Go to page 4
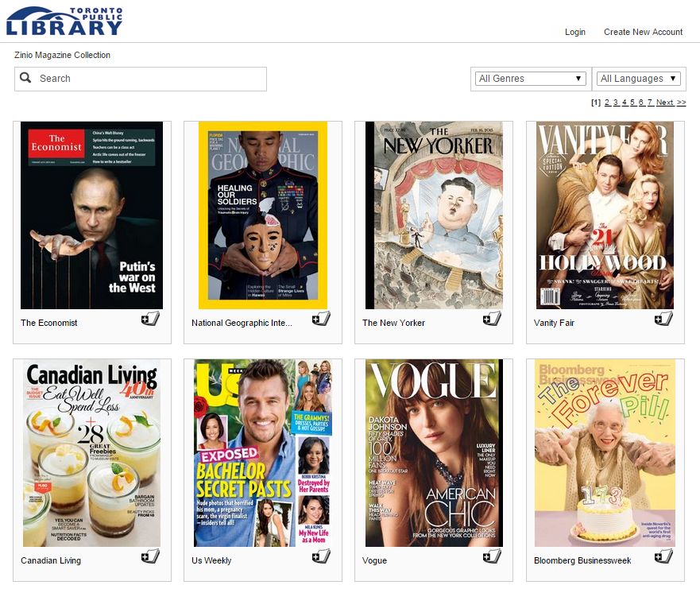Screen dimensions: 700x589 [x=624, y=103]
